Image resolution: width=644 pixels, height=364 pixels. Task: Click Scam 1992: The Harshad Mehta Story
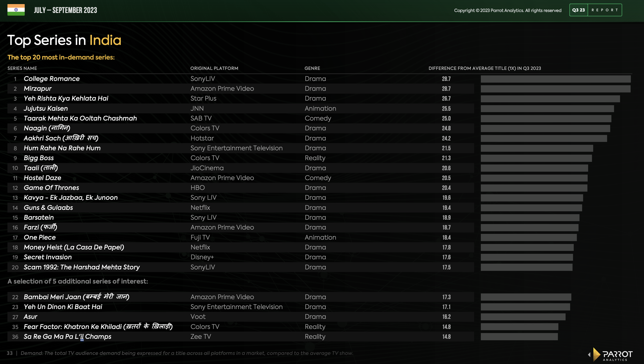coord(82,267)
